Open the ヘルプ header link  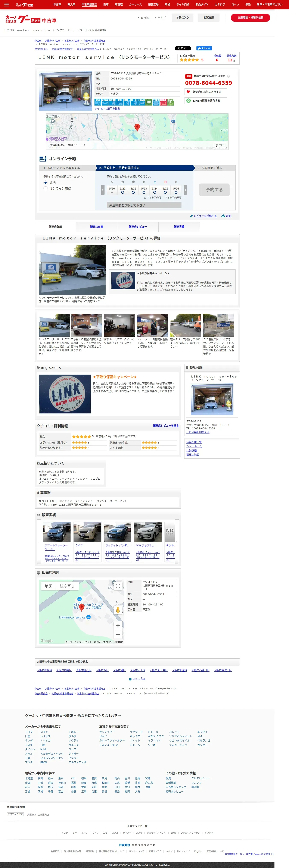point(162,18)
